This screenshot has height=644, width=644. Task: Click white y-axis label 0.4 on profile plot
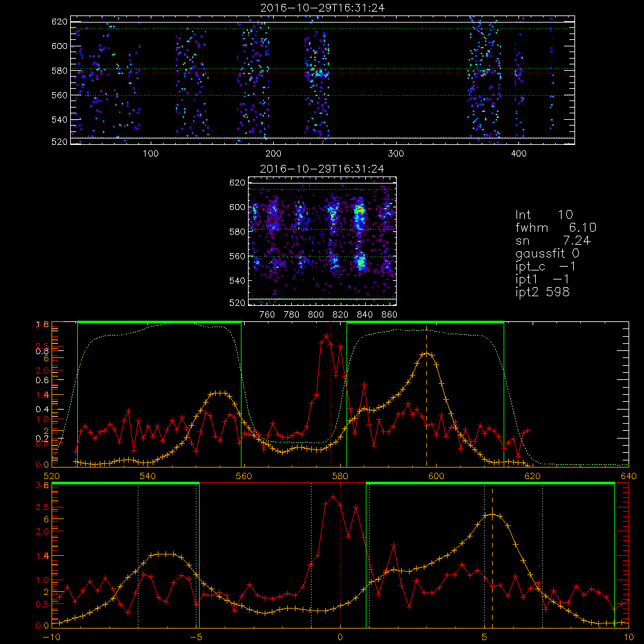click(x=42, y=410)
